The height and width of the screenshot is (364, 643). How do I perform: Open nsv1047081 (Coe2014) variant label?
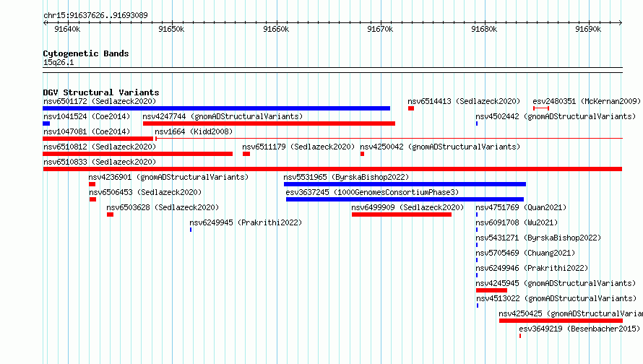click(x=87, y=131)
